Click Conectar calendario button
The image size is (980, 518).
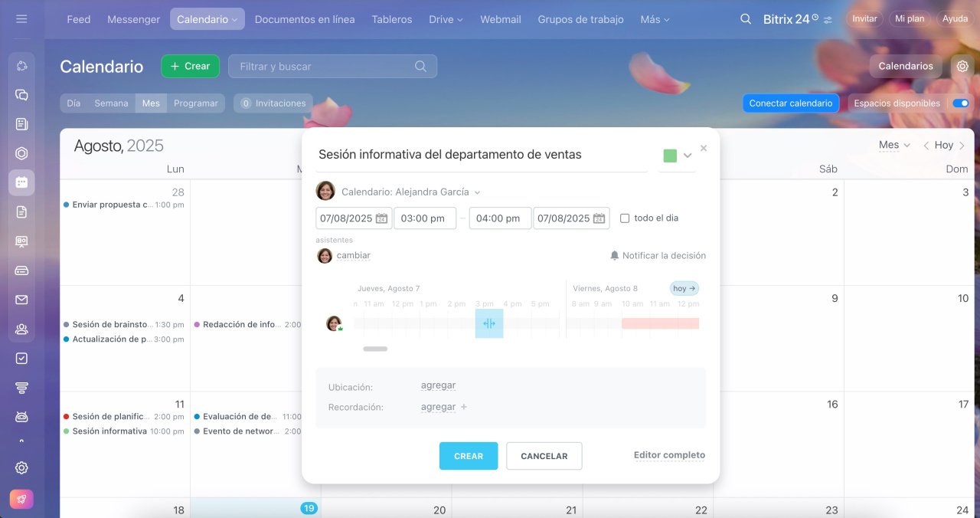(791, 103)
